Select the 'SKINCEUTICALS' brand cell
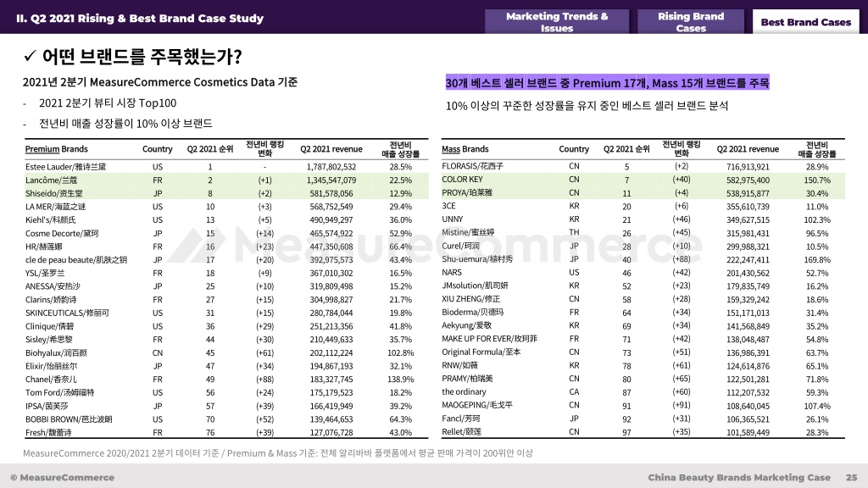Viewport: 868px width, 488px height. pyautogui.click(x=67, y=313)
